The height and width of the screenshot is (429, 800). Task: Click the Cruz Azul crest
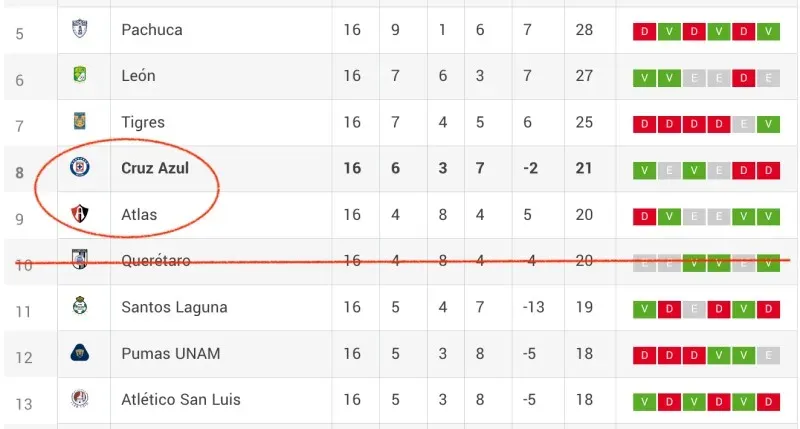[x=79, y=168]
